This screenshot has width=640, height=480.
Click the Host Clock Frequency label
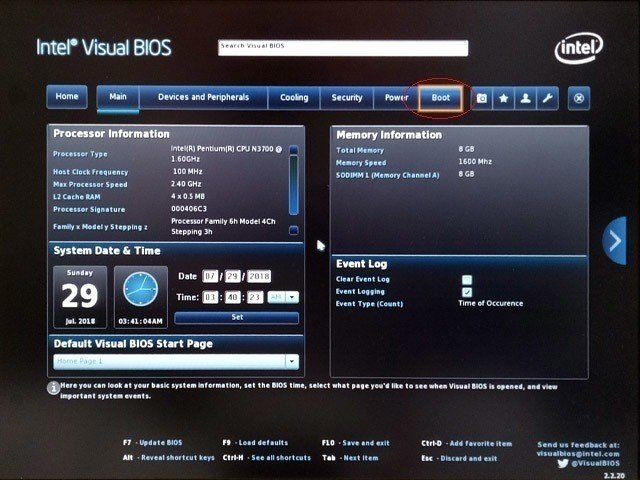(91, 172)
